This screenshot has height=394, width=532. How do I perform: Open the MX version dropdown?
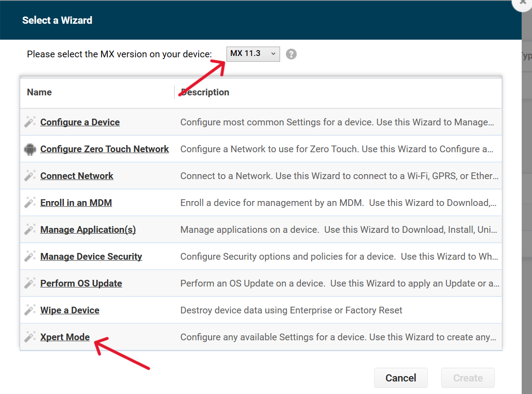point(253,54)
